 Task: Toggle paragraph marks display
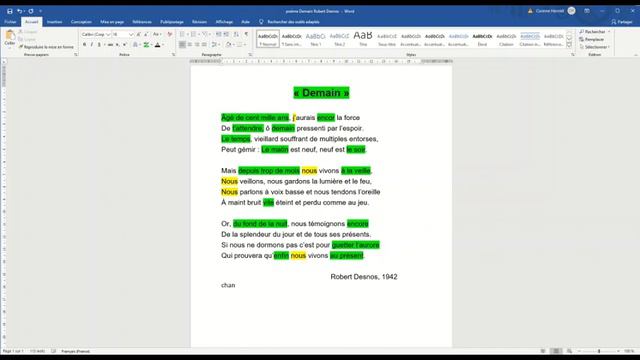point(246,34)
